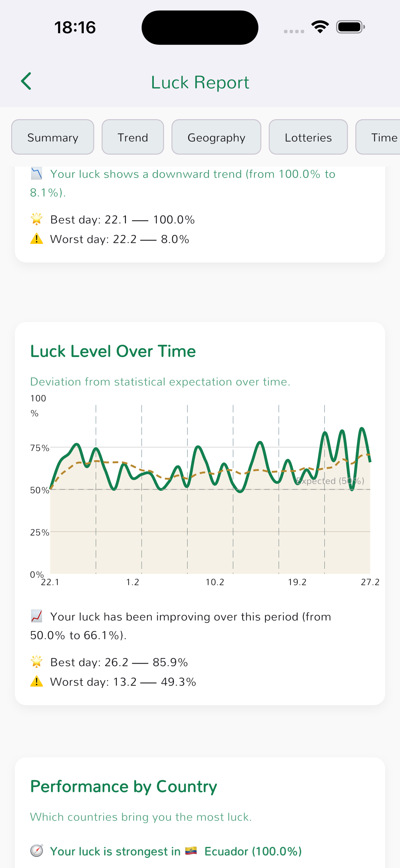This screenshot has width=400, height=868.
Task: Tap the Luck Level Over Time heading
Action: 113,351
